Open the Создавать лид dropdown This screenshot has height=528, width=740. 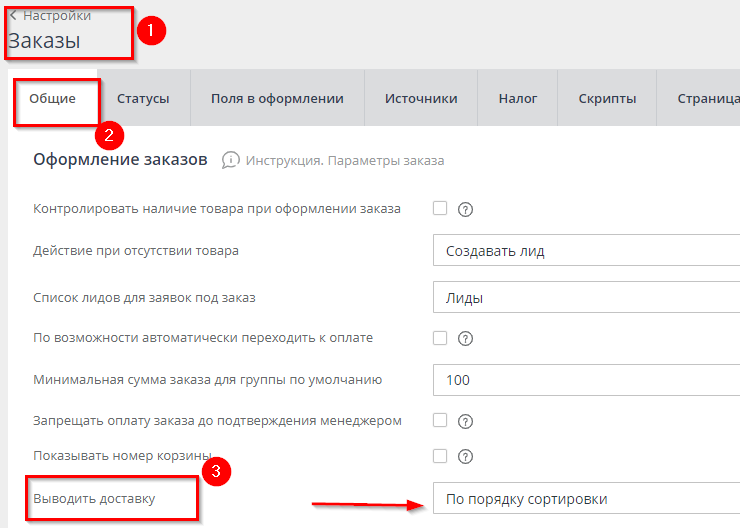(x=586, y=251)
